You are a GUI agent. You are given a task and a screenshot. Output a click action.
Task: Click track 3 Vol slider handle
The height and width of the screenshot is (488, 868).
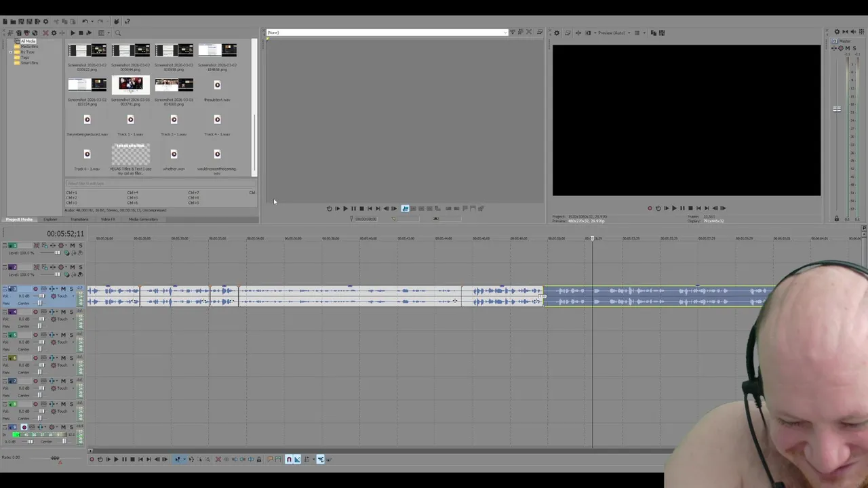[x=41, y=296]
